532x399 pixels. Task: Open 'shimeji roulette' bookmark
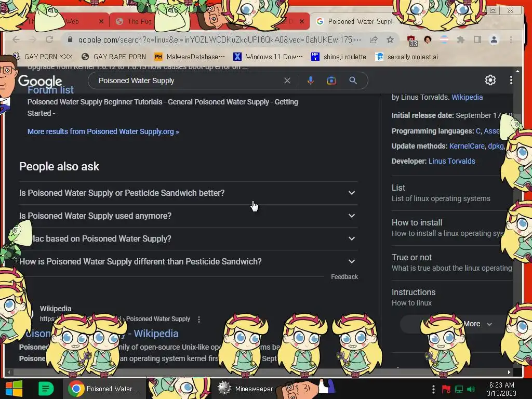click(x=339, y=57)
